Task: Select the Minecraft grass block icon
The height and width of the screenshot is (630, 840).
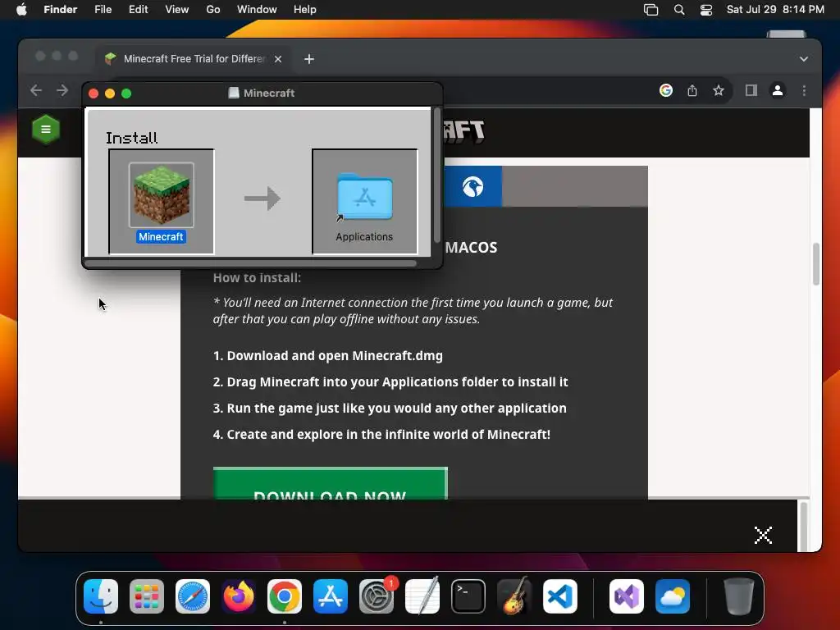Action: (x=162, y=195)
